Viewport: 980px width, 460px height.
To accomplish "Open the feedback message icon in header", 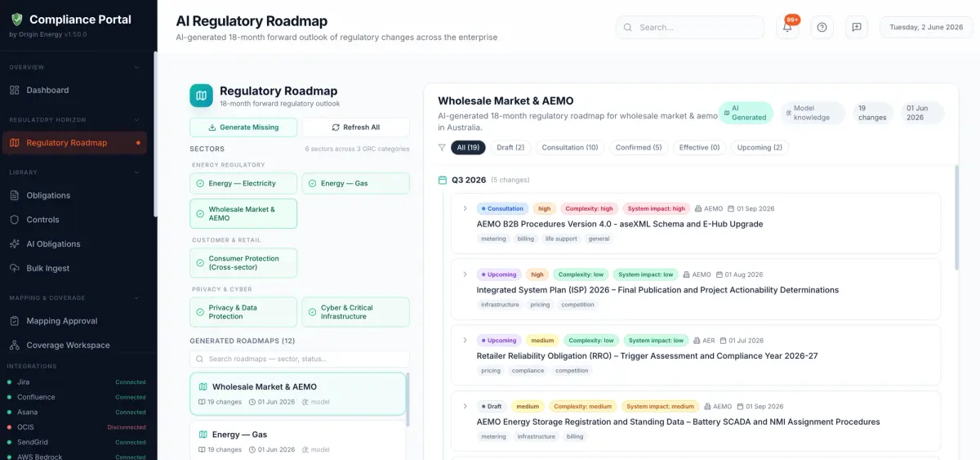I will click(x=857, y=27).
